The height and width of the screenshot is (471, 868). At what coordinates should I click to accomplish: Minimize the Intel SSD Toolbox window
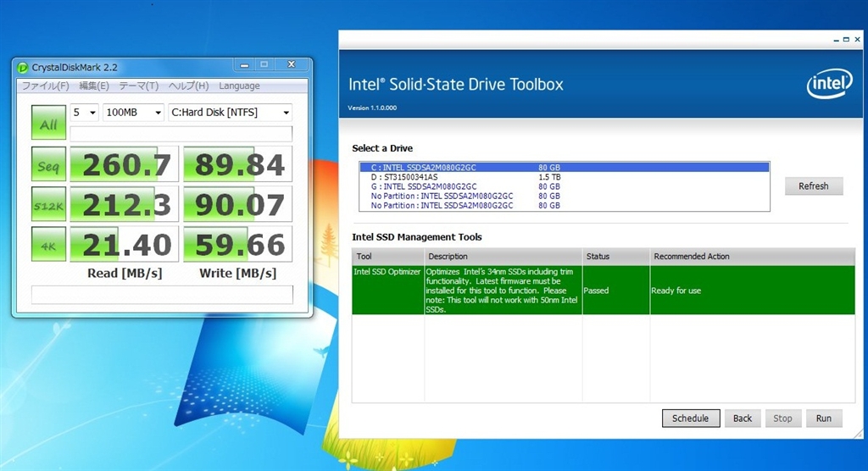pyautogui.click(x=836, y=40)
